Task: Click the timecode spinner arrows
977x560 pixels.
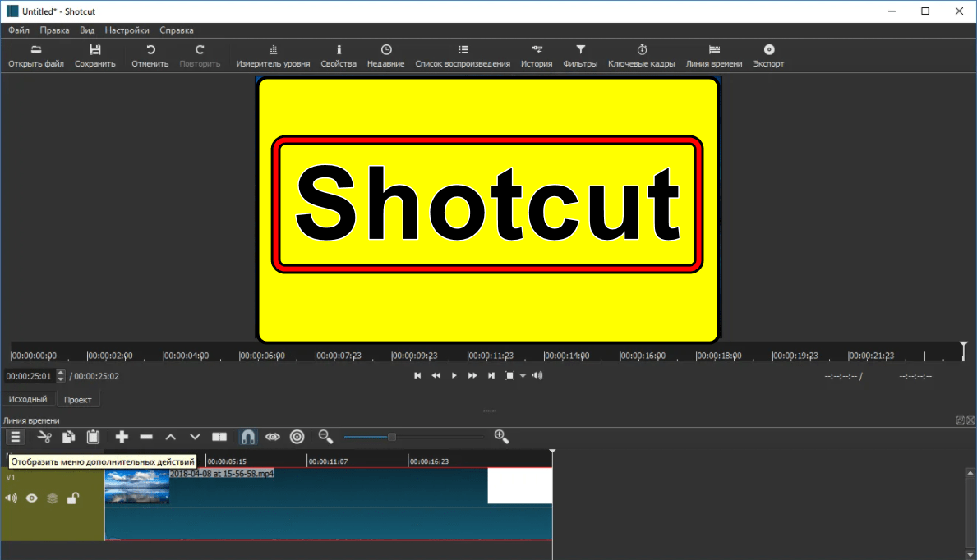Action: point(61,376)
